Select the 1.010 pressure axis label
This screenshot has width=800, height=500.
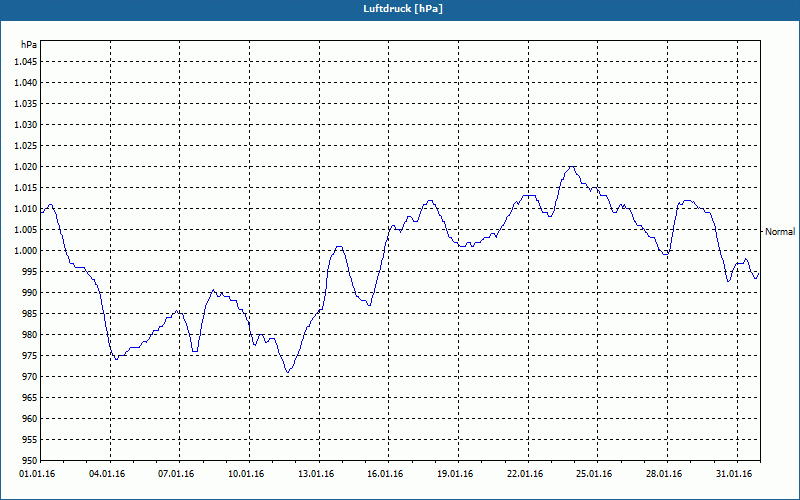click(x=26, y=209)
